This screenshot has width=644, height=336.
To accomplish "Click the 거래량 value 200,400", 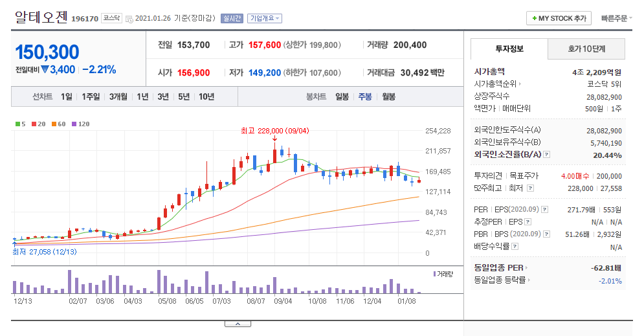I will (x=410, y=45).
